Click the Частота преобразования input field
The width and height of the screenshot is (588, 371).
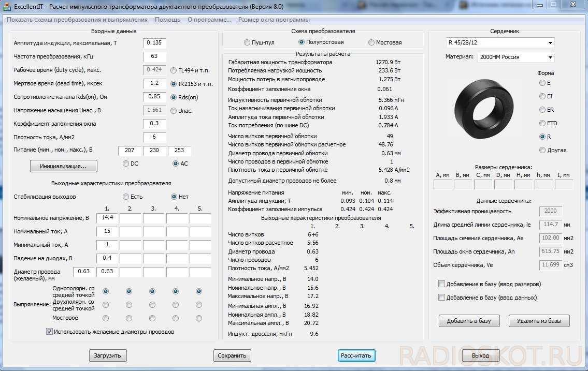(154, 56)
